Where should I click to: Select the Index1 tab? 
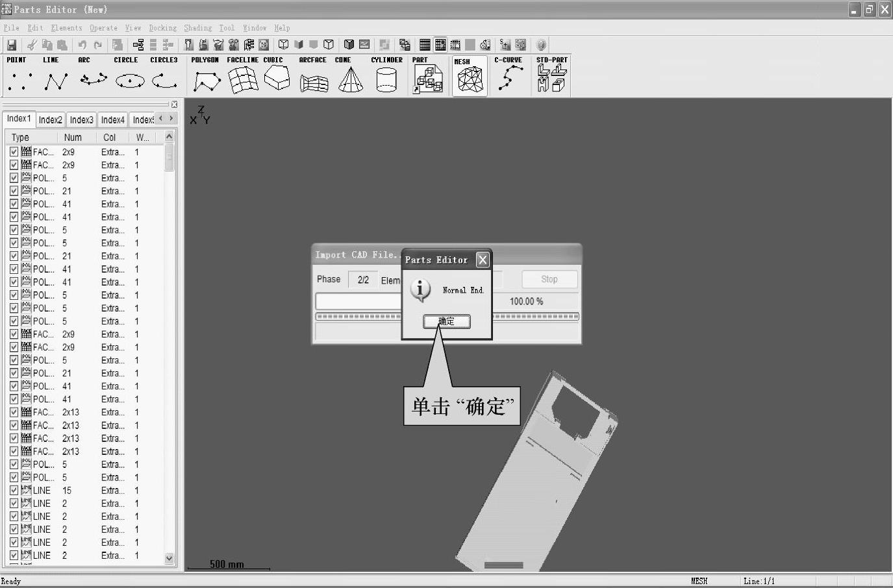[x=19, y=119]
